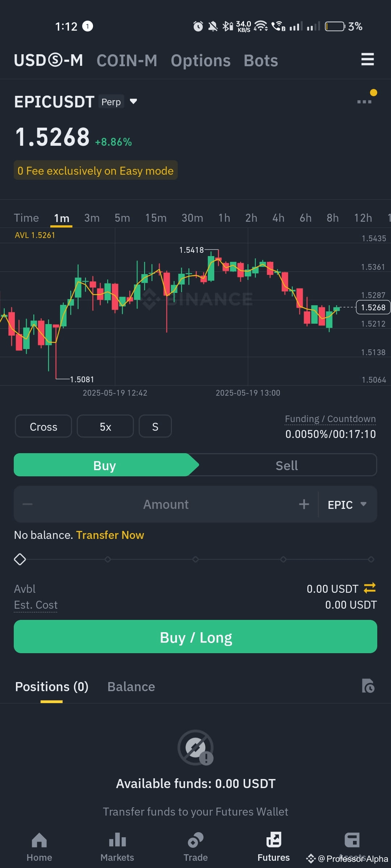Switch to COIN-M tab
Screen dimensions: 391x868
[x=127, y=60]
